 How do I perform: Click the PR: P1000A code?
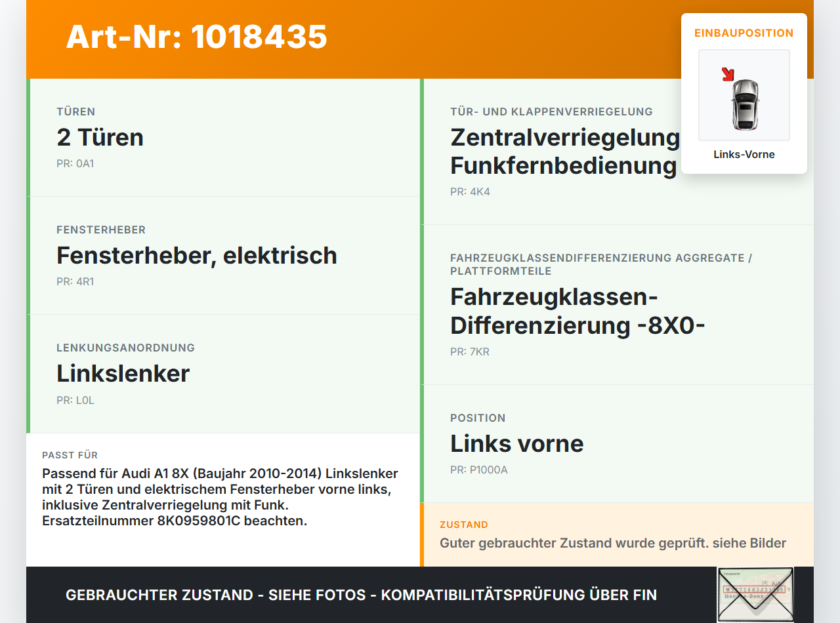(479, 470)
